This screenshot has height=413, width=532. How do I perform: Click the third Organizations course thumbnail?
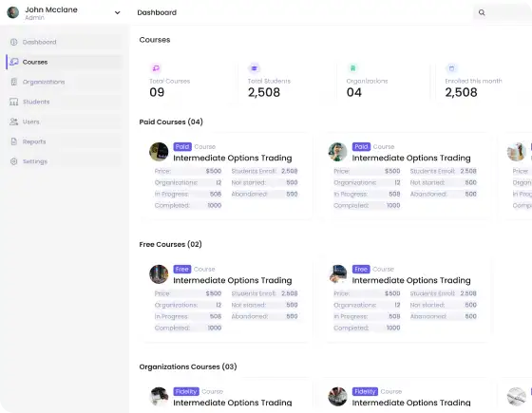(x=517, y=397)
